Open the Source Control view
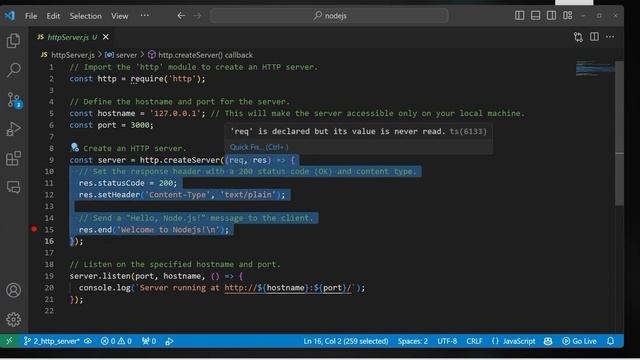The width and height of the screenshot is (640, 360). coord(13,100)
